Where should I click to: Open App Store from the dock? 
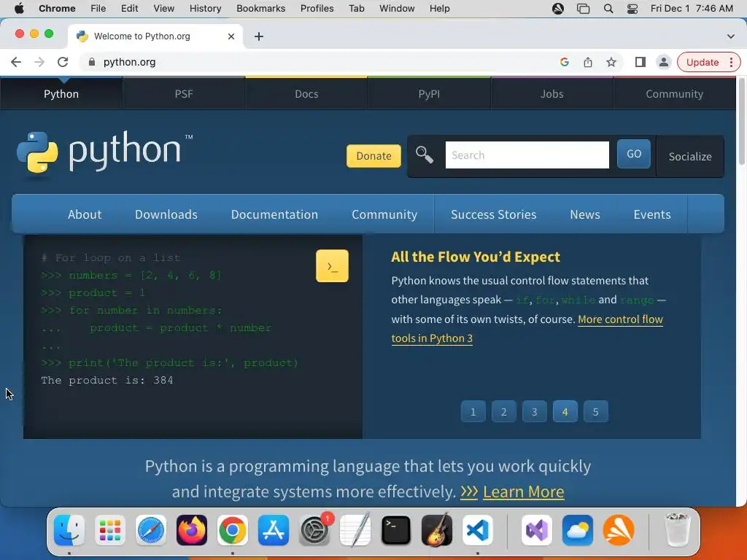click(x=274, y=530)
